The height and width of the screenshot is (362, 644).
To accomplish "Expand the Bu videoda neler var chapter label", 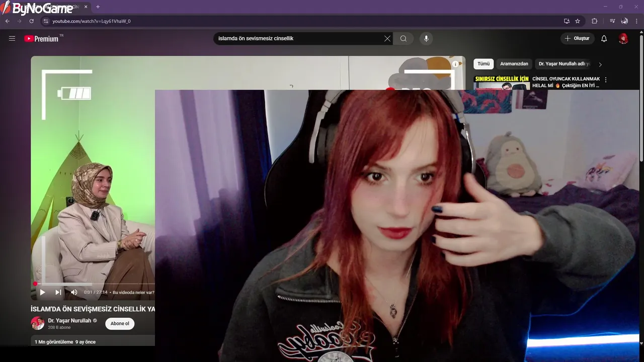I will click(134, 292).
